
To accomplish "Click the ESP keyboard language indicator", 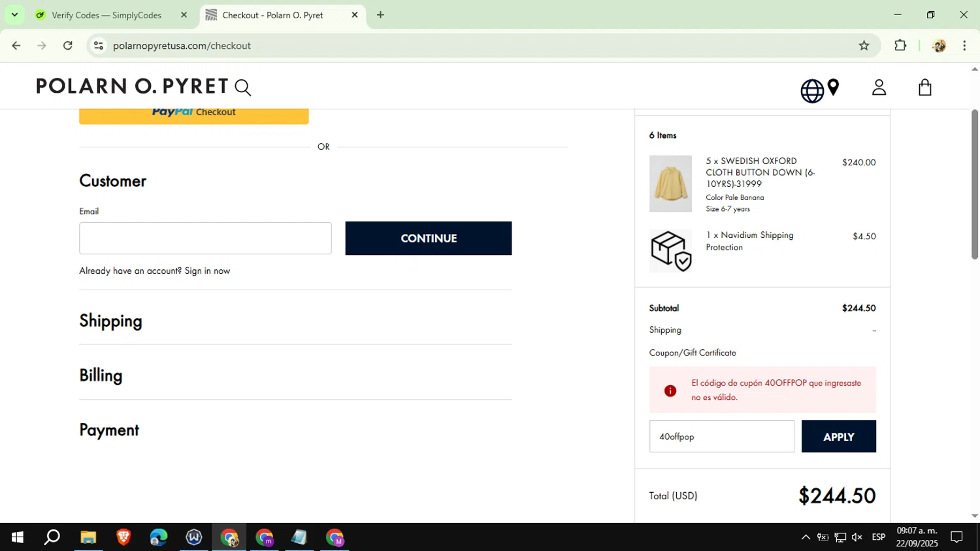I will [879, 537].
